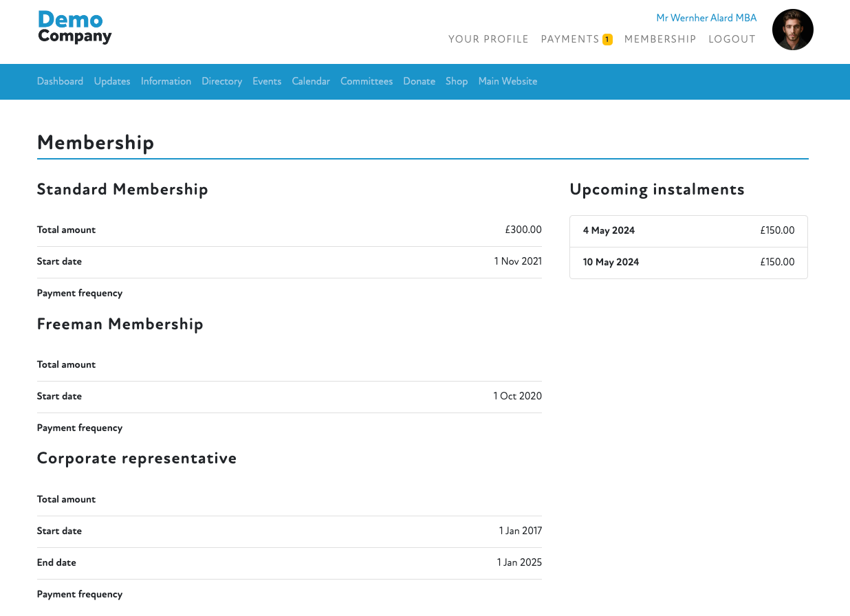850x616 pixels.
Task: Navigate to the Dashboard
Action: point(60,81)
